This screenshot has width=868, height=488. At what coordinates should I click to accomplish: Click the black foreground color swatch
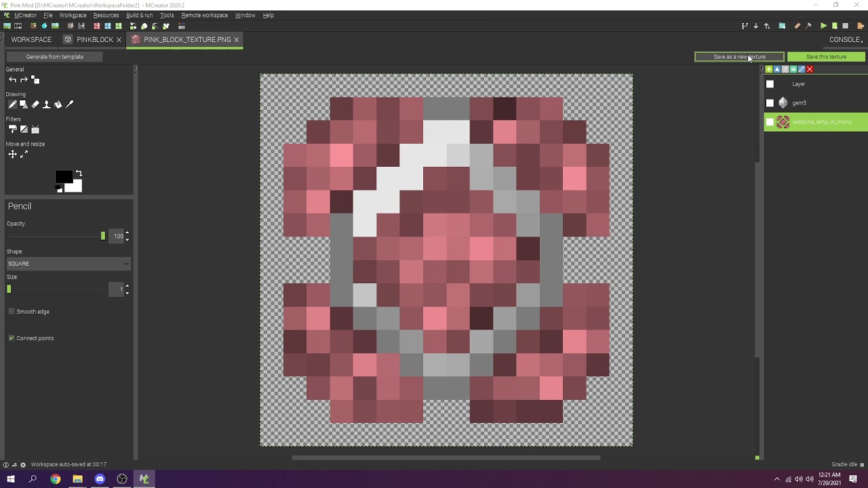[63, 177]
